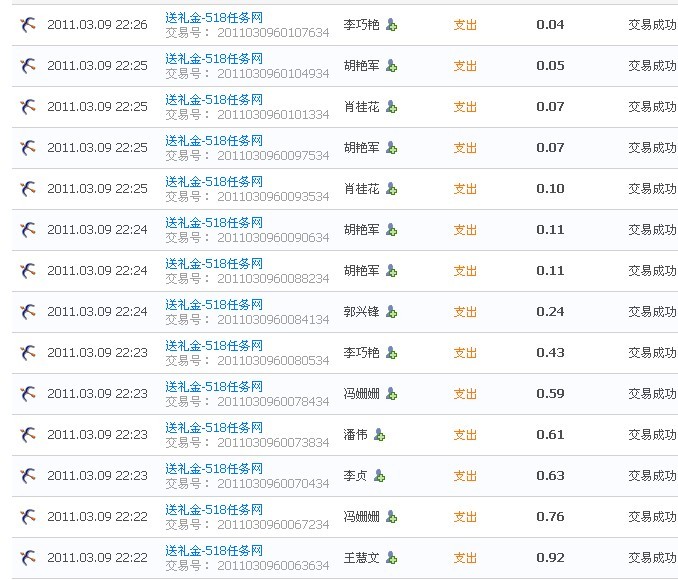The height and width of the screenshot is (580, 678).
Task: Open 送礼金-518任务网 link for transaction 2011030960070434
Action: (214, 469)
